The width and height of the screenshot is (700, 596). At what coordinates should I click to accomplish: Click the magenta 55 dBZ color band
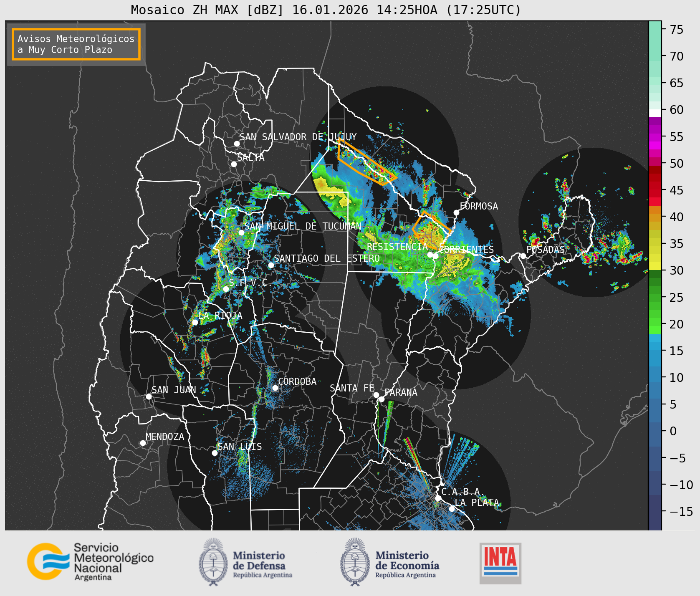[x=655, y=137]
